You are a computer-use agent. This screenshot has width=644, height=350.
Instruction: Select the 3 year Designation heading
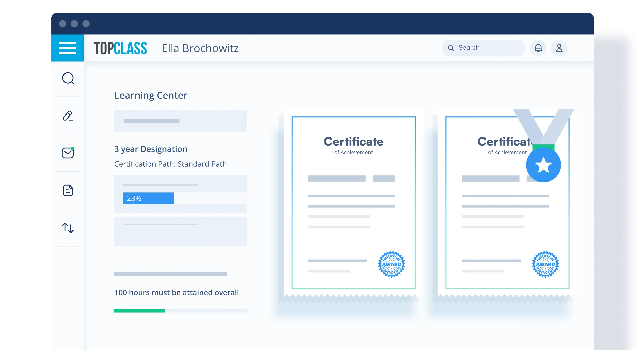tap(150, 149)
